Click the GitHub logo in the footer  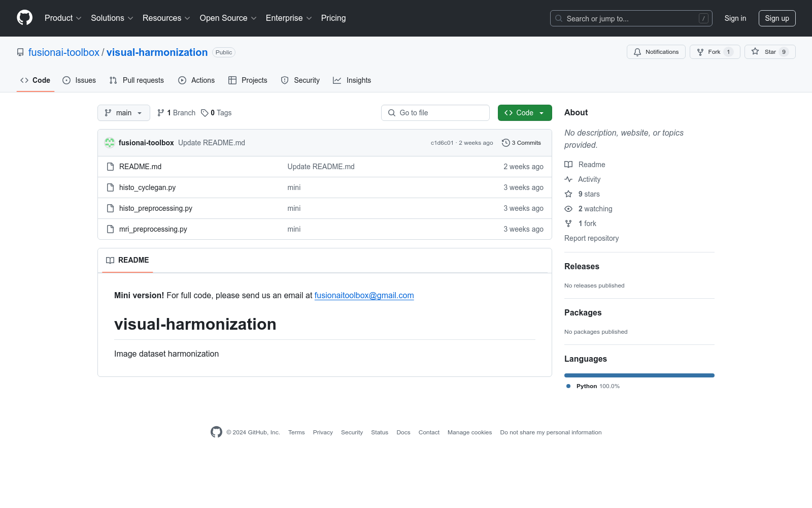pyautogui.click(x=216, y=432)
